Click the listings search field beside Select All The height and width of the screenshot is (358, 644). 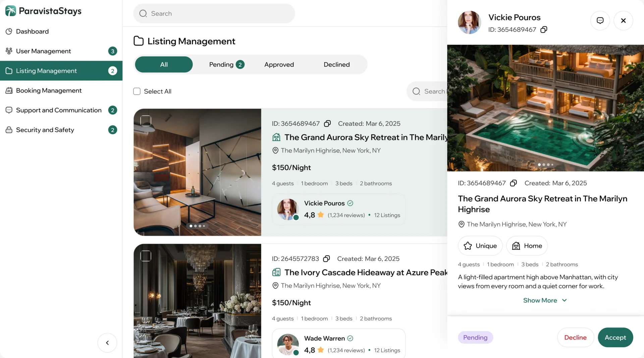pyautogui.click(x=427, y=91)
